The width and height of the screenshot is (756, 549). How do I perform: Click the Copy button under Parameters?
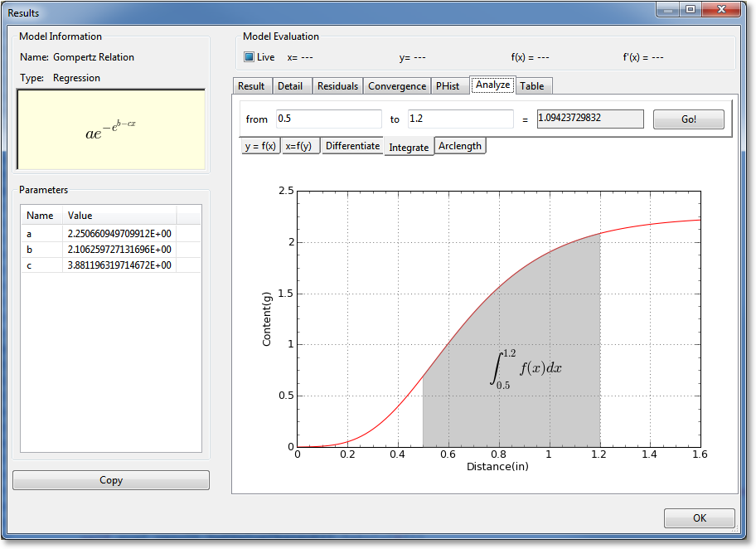tap(111, 480)
